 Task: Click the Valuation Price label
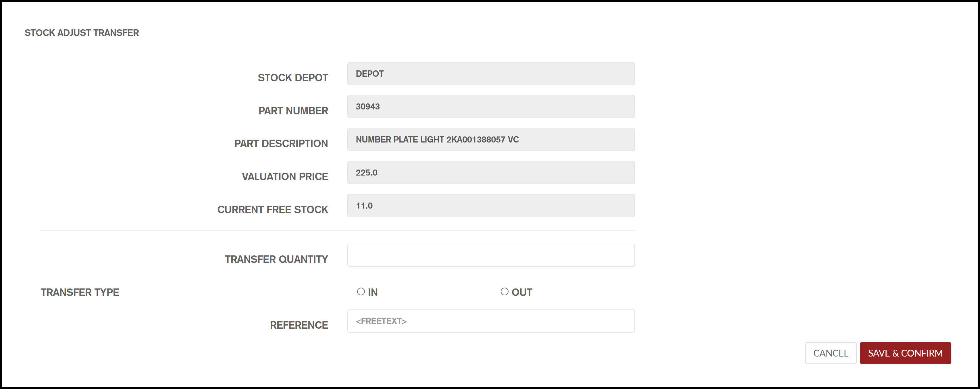tap(284, 176)
